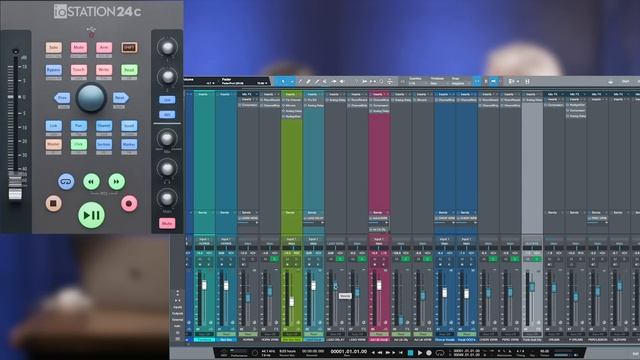This screenshot has width=640, height=360.
Task: Click the Solo button on ioStation panel
Action: (53, 47)
